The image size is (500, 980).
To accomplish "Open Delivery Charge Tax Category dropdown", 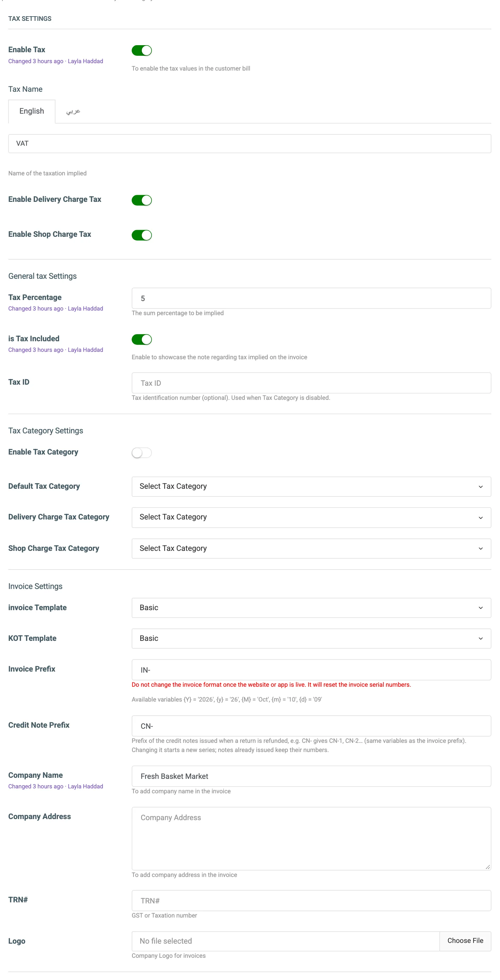I will pyautogui.click(x=311, y=517).
